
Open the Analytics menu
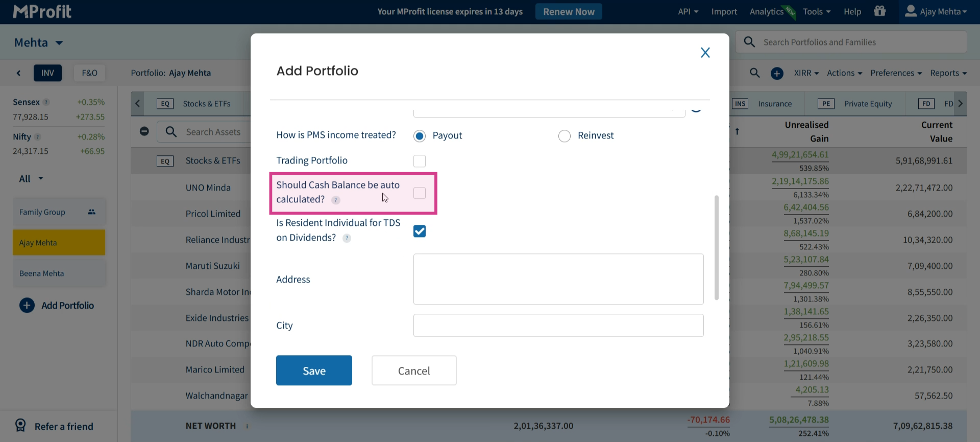pos(767,12)
